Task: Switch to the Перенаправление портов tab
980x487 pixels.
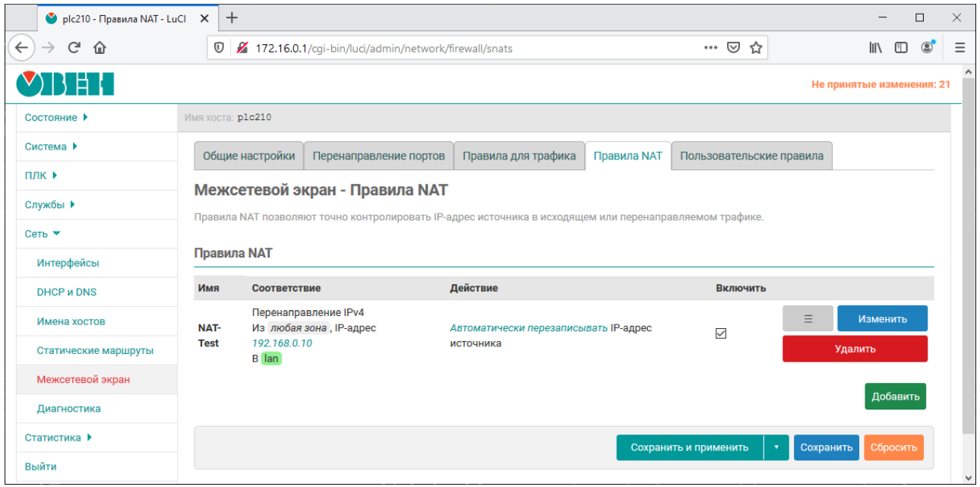Action: pyautogui.click(x=378, y=156)
